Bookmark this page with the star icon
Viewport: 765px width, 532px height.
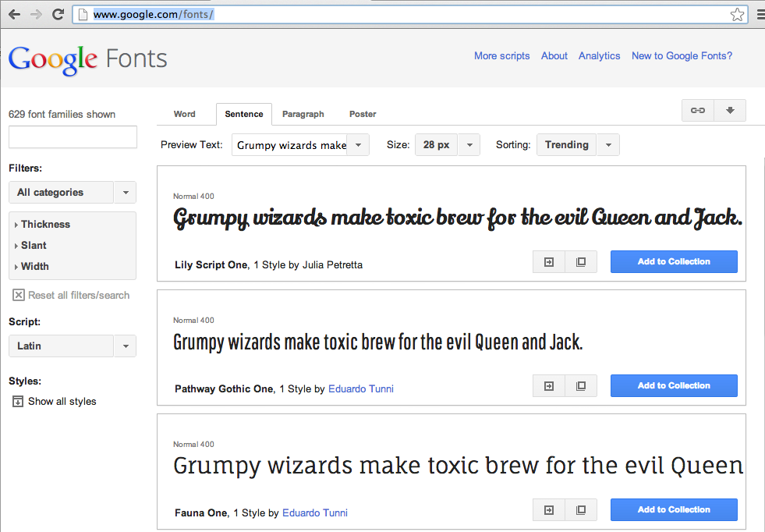[x=737, y=13]
